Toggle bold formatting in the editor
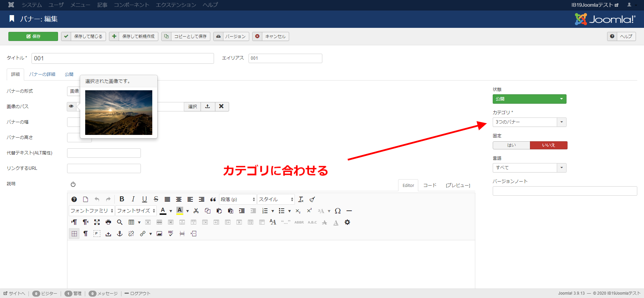644x298 pixels. 122,199
